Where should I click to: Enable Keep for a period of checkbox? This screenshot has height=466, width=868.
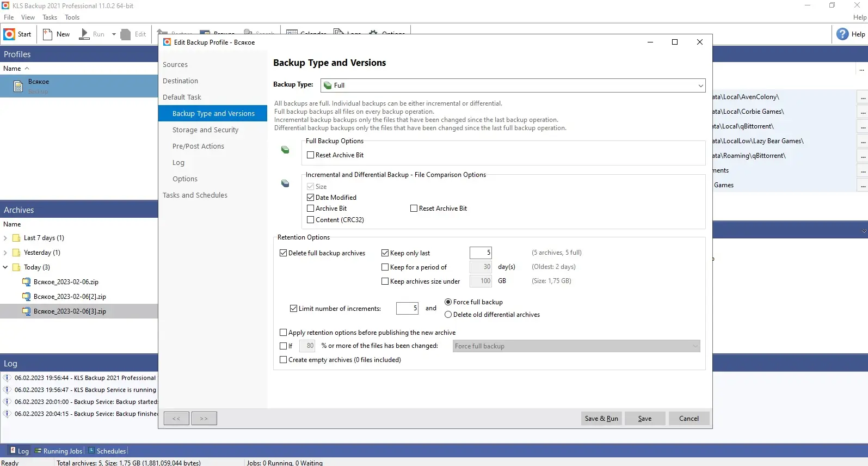click(385, 267)
